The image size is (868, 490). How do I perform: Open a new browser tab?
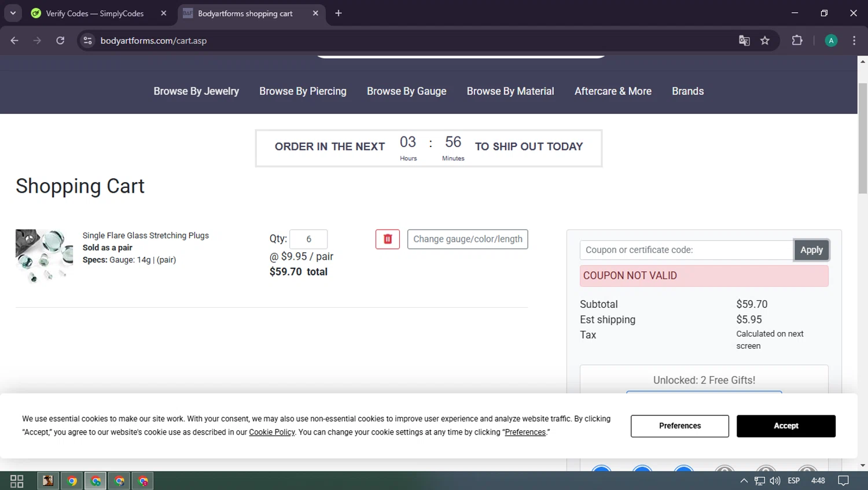pyautogui.click(x=339, y=13)
